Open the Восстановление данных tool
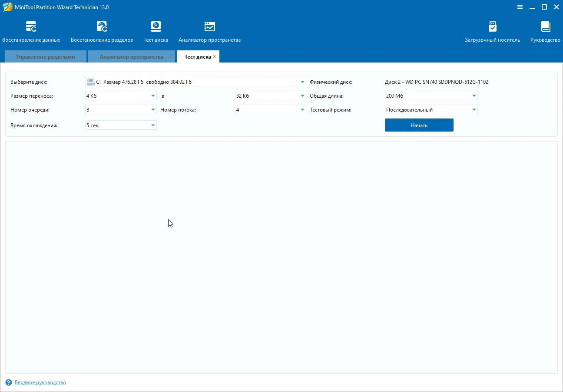563x392 pixels. click(31, 32)
